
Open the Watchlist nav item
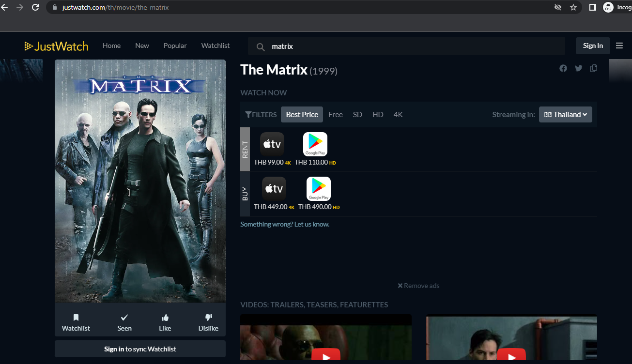tap(216, 45)
